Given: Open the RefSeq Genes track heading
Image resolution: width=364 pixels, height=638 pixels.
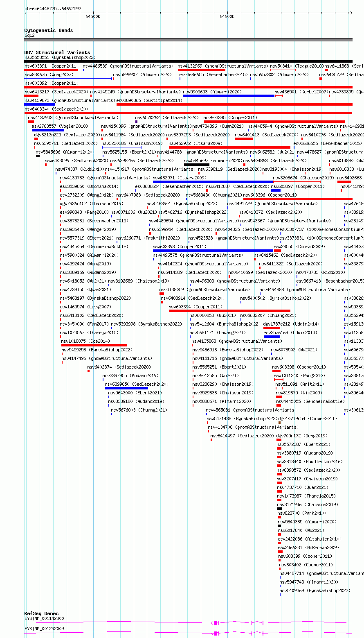Looking at the screenshot, I should [x=41, y=613].
